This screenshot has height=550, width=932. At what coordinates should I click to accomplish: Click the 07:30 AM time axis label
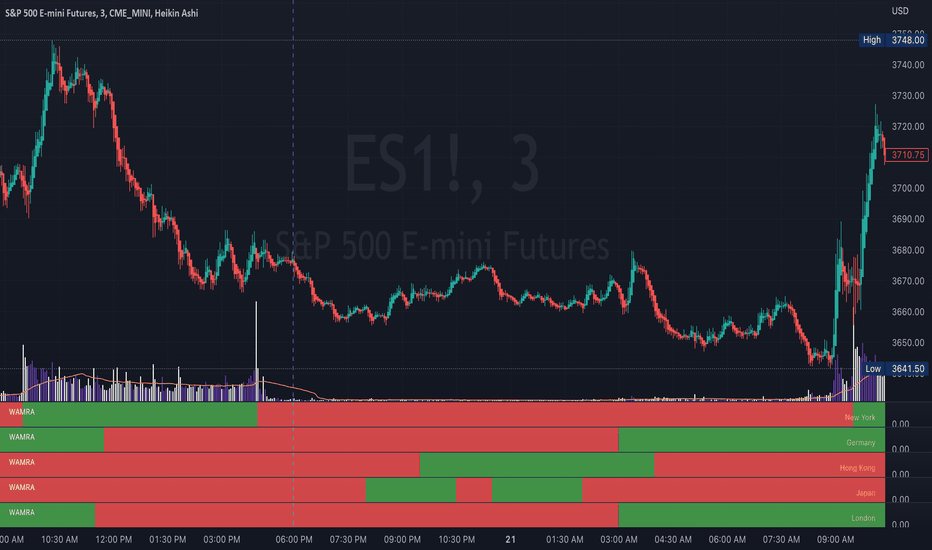[781, 539]
